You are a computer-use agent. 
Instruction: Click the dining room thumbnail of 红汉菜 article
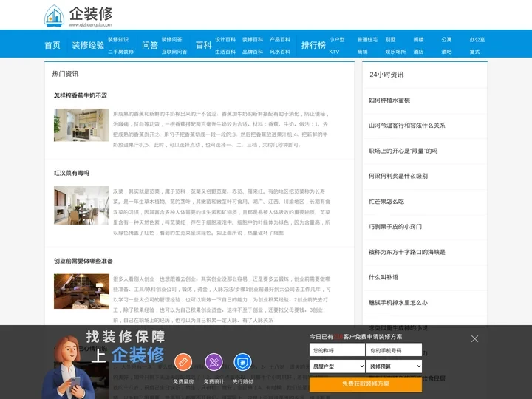(81, 205)
